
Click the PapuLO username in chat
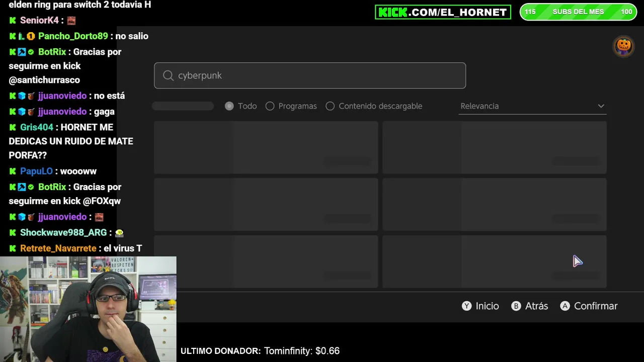[x=36, y=171]
